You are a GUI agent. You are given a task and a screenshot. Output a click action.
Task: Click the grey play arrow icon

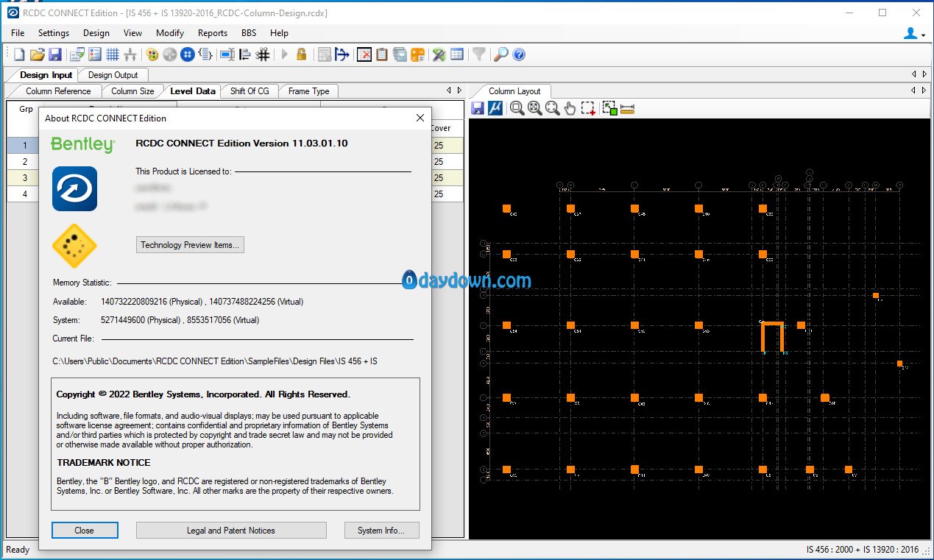coord(285,54)
